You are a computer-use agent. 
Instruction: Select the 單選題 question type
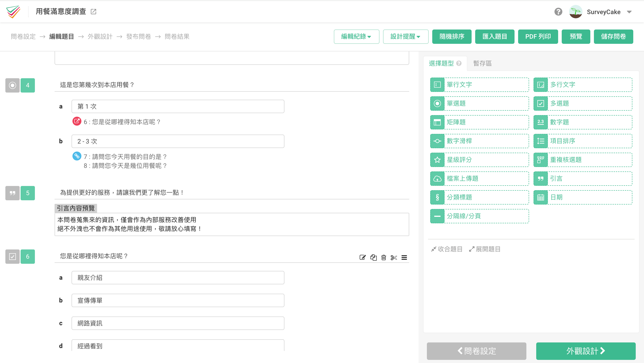tap(479, 103)
